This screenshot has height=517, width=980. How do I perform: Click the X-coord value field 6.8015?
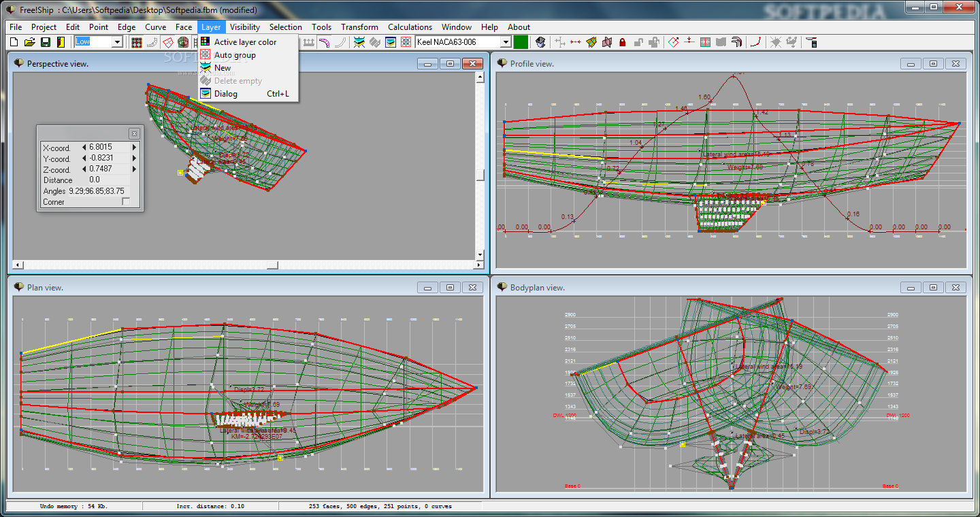click(x=109, y=147)
